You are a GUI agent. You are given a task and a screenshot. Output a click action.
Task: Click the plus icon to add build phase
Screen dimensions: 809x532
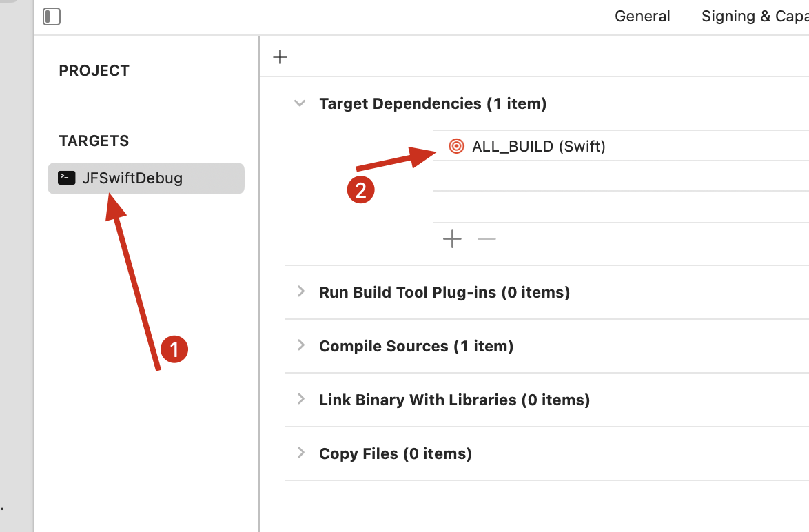click(x=280, y=57)
